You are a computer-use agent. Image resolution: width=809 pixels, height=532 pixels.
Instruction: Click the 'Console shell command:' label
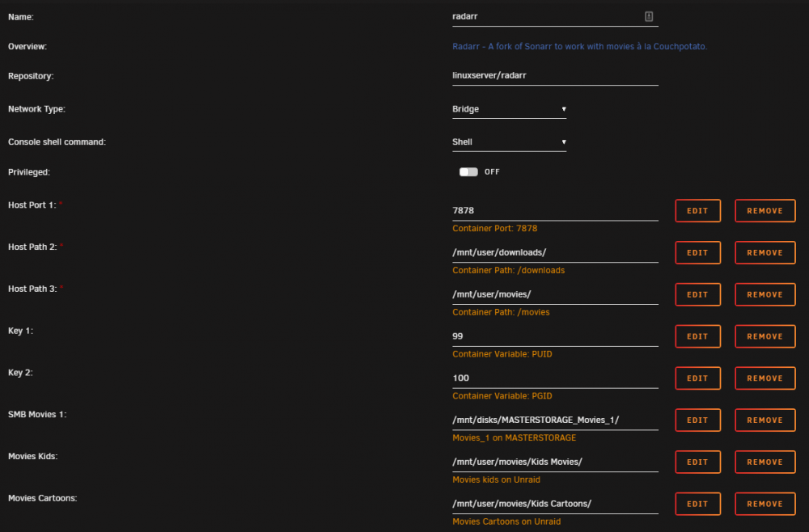(57, 142)
